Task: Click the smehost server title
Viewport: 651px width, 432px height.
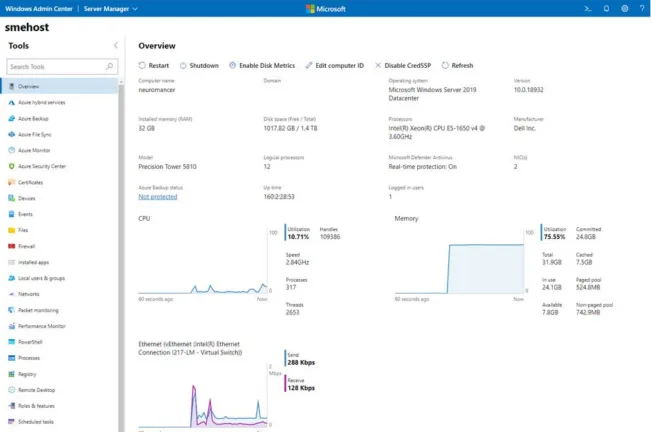Action: click(x=27, y=27)
